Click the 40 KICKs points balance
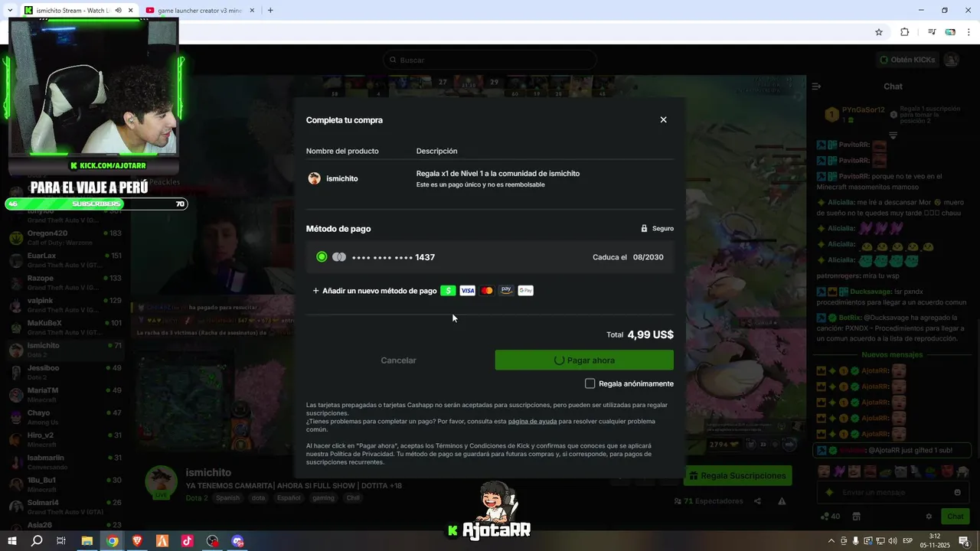980x551 pixels. tap(830, 517)
